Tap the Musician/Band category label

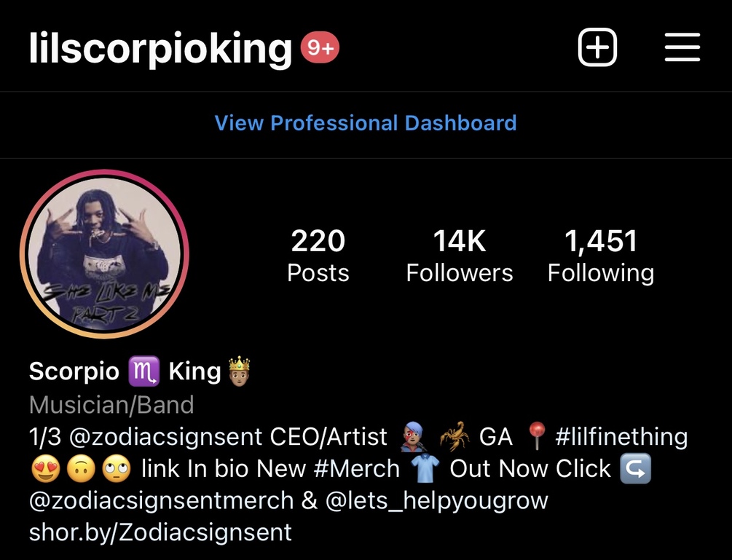111,405
